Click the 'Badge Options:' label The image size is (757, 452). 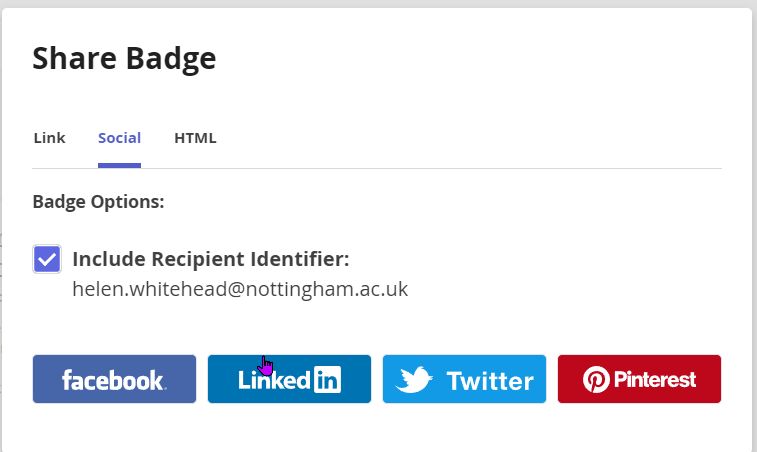tap(98, 201)
